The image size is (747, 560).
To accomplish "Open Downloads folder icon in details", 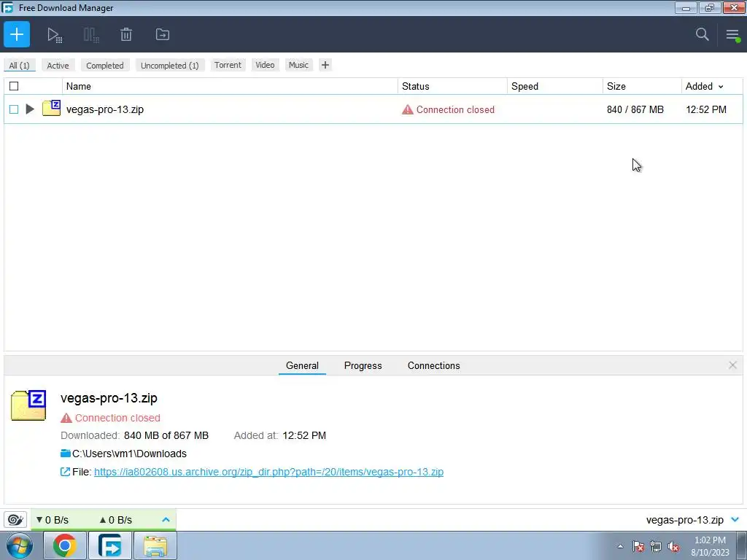I will pos(65,453).
